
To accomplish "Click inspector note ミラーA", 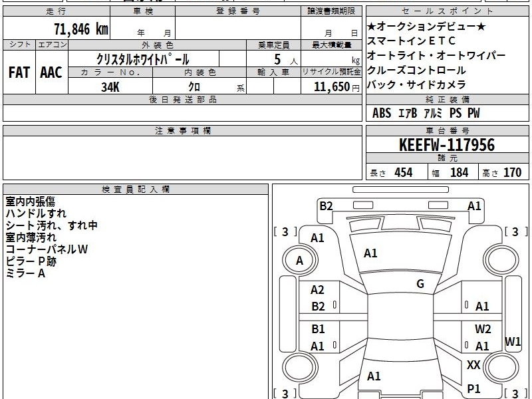I will point(25,273).
